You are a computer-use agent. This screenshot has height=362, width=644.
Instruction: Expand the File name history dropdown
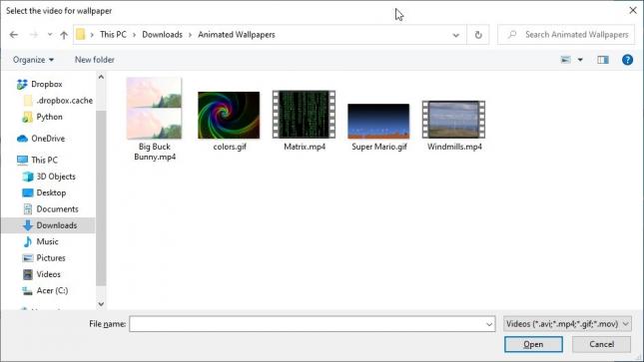pyautogui.click(x=489, y=324)
